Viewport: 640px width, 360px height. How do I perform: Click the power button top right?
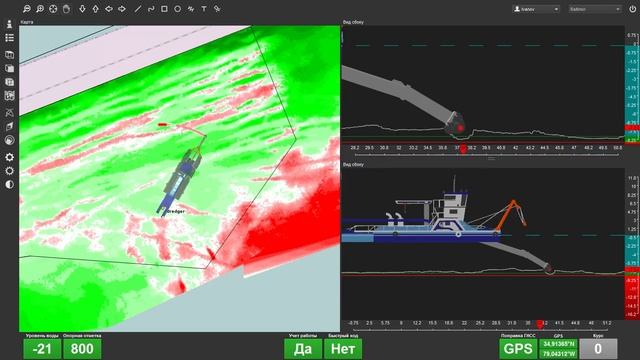[x=632, y=9]
